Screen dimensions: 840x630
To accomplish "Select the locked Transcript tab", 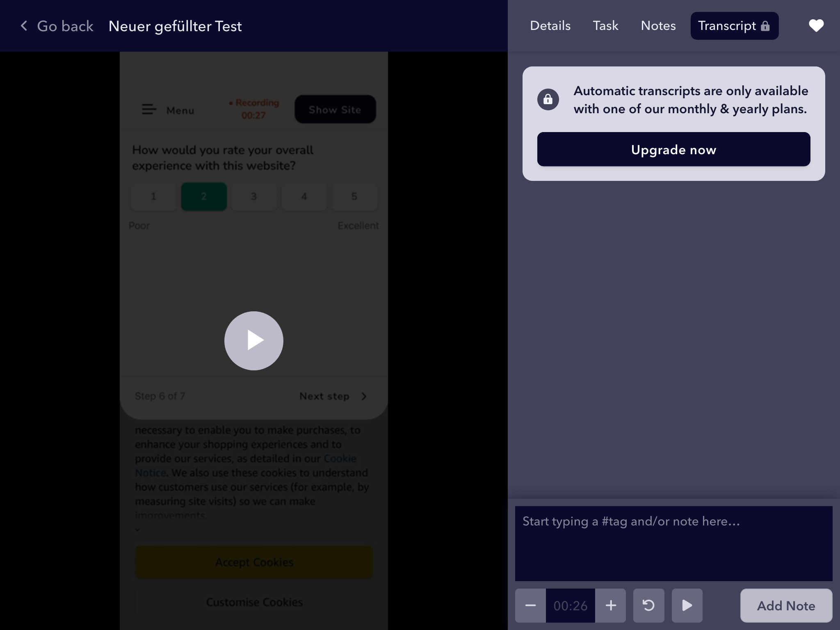I will click(x=734, y=26).
